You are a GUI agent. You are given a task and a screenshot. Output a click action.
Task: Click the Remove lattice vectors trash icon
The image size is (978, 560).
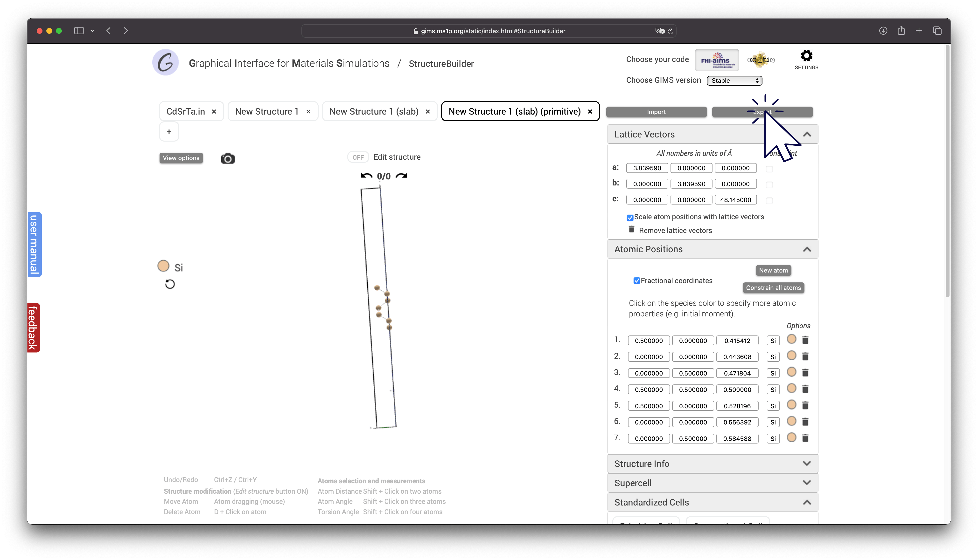[631, 230]
